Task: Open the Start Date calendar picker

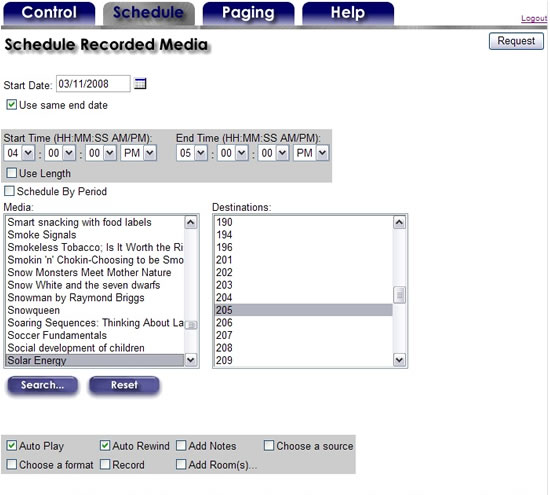Action: [x=140, y=84]
